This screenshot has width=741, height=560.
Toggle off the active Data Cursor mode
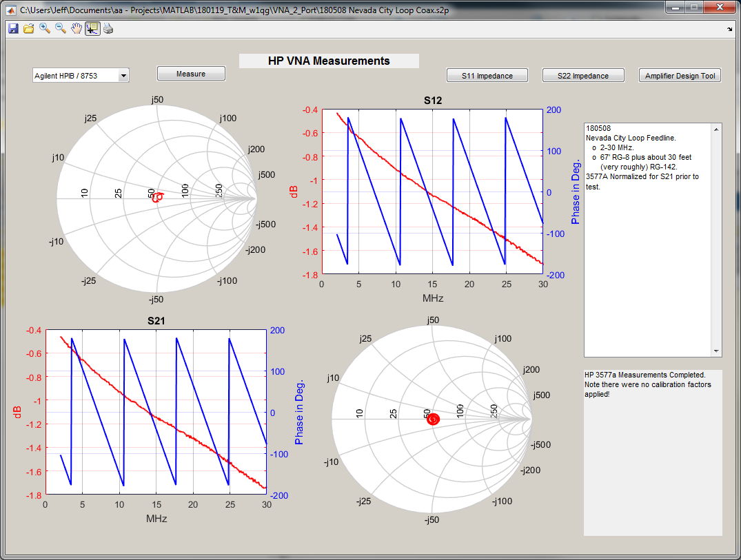pyautogui.click(x=92, y=28)
